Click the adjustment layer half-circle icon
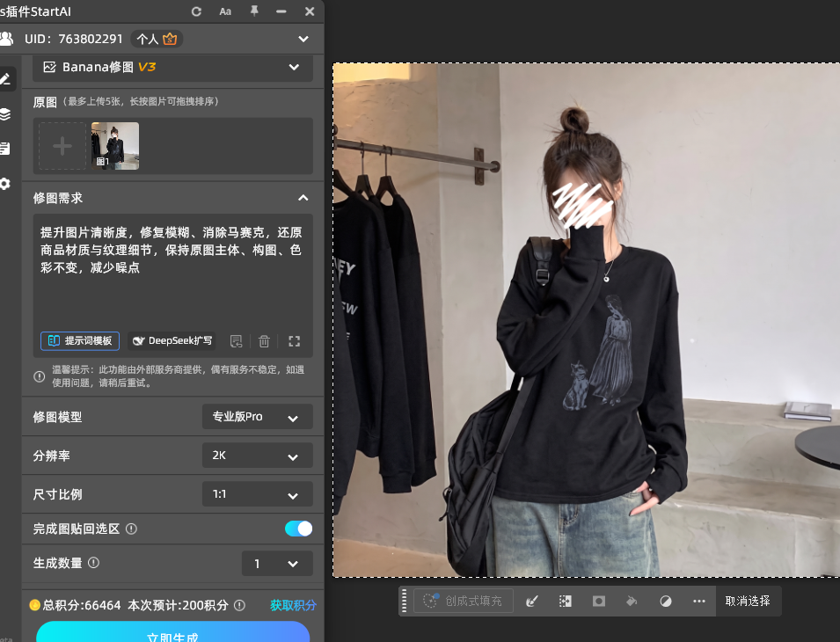Screen dimensions: 840x642 [x=665, y=601]
